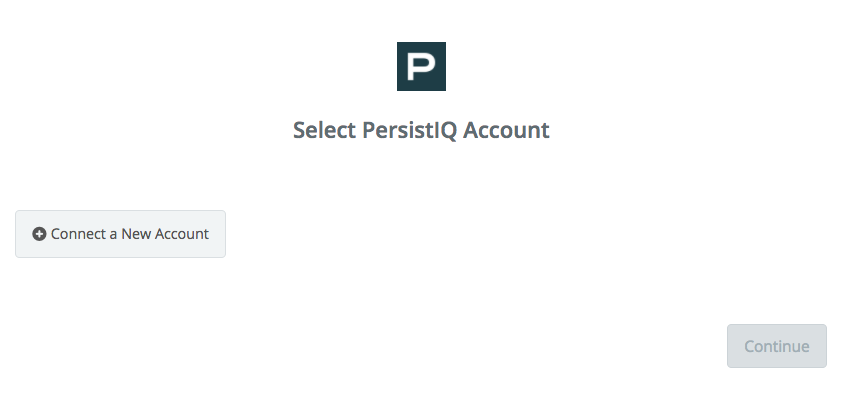Proceed using the grayed Continue button
The width and height of the screenshot is (841, 406).
click(777, 346)
